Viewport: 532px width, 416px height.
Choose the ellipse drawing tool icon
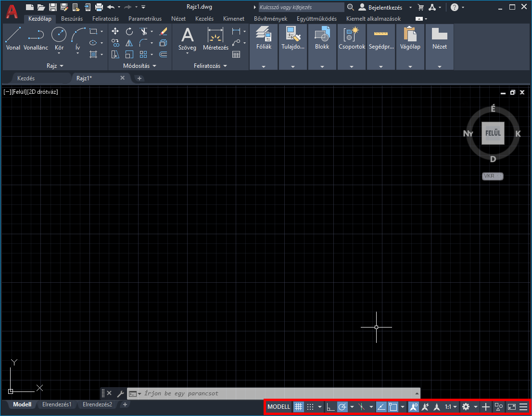point(93,43)
